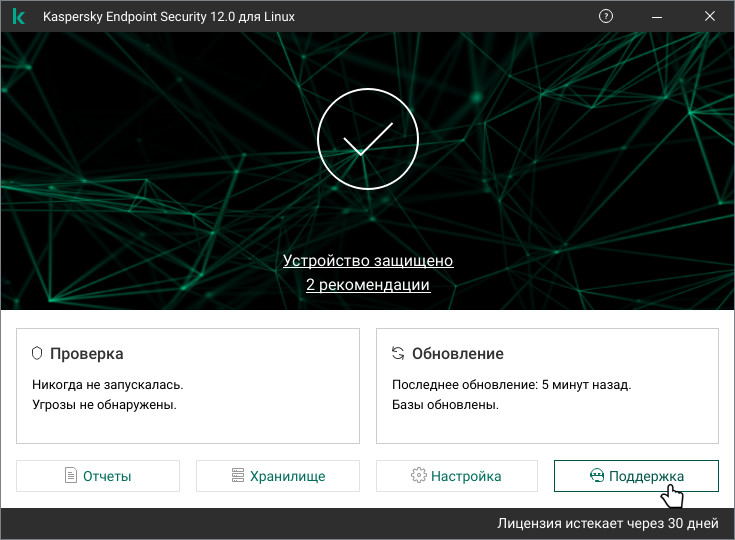Open the Проверка scan panel
Viewport: 735px width, 540px height.
pyautogui.click(x=188, y=386)
